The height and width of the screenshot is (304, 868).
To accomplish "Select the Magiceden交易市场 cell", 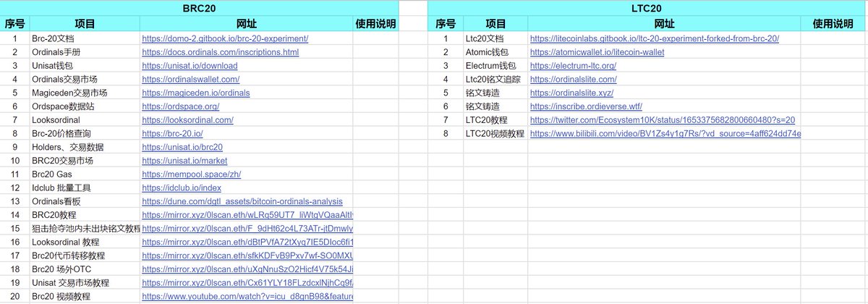I will point(85,93).
